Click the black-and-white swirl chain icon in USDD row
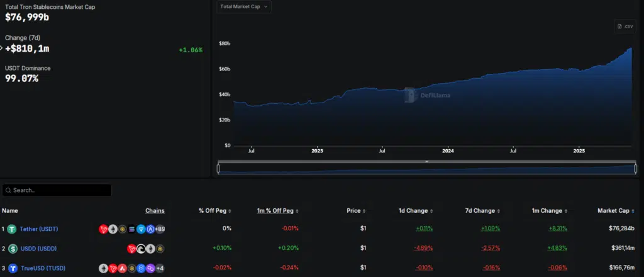Image resolution: width=644 pixels, height=277 pixels. 141,249
